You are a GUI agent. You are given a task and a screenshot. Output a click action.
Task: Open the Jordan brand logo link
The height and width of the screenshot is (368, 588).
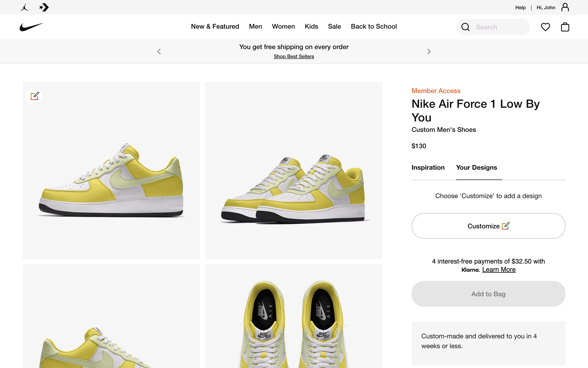tap(24, 7)
